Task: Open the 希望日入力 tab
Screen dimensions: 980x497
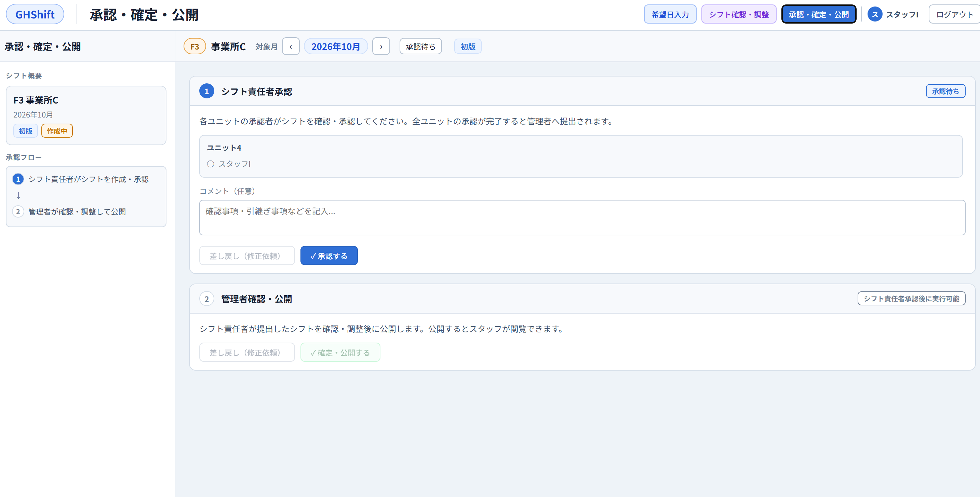Action: coord(670,14)
